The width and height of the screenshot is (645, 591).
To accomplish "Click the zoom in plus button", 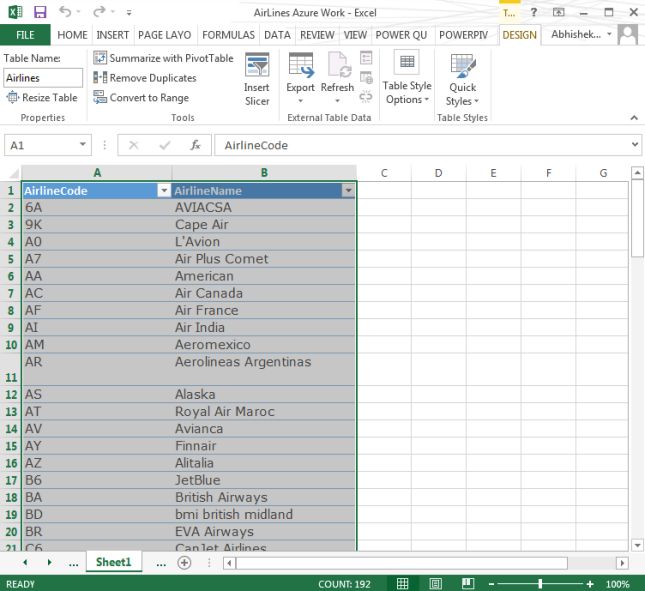I will (x=590, y=584).
